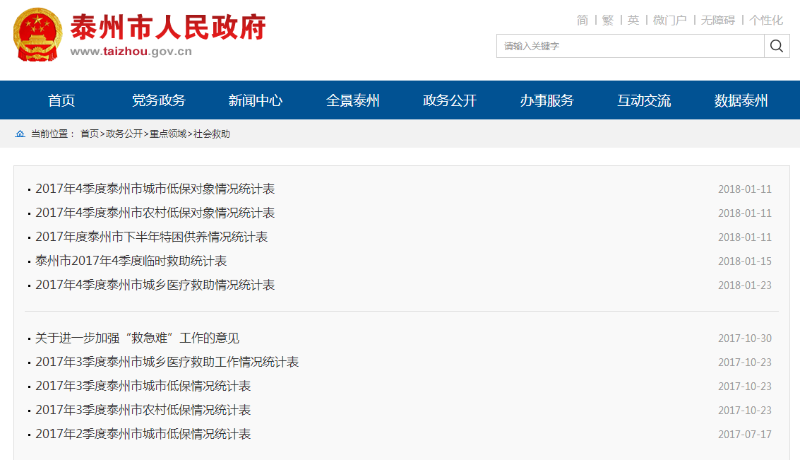Open the 无障碍 accessibility link

point(717,20)
